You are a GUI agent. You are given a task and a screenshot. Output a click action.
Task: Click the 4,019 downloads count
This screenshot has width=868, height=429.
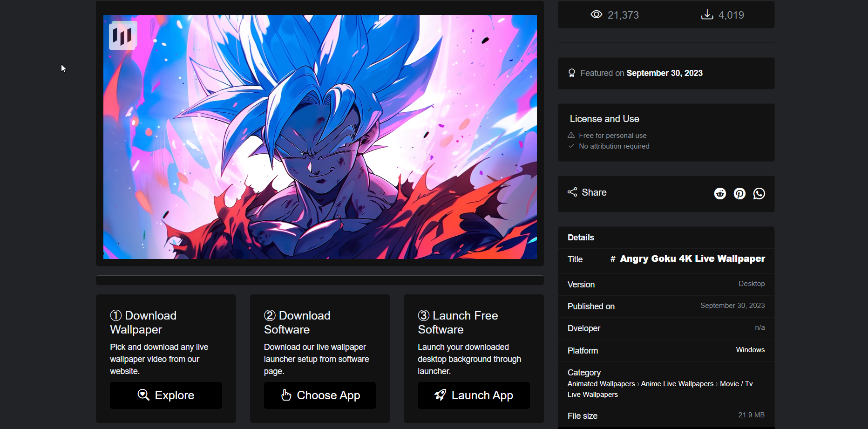pyautogui.click(x=731, y=15)
